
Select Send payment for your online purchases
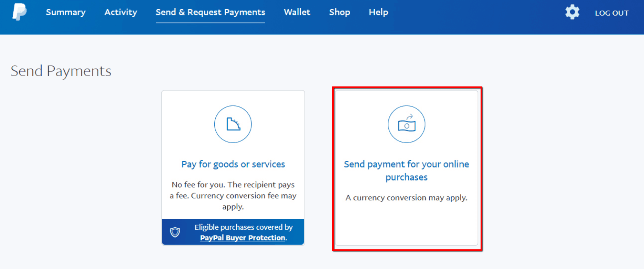[x=406, y=170]
